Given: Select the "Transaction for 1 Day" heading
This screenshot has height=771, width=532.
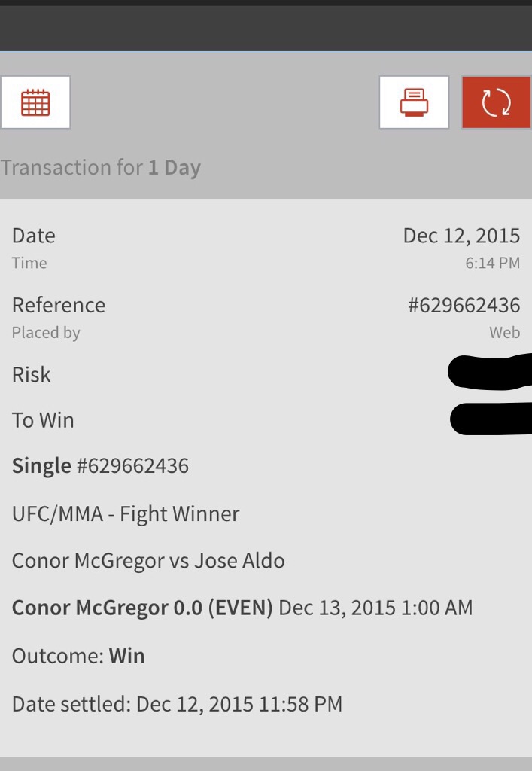Looking at the screenshot, I should point(101,168).
